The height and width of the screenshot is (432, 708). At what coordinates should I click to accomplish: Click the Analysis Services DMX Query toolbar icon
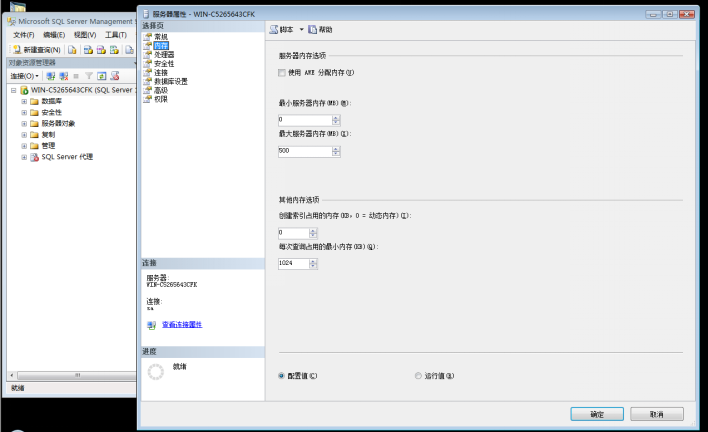(102, 50)
